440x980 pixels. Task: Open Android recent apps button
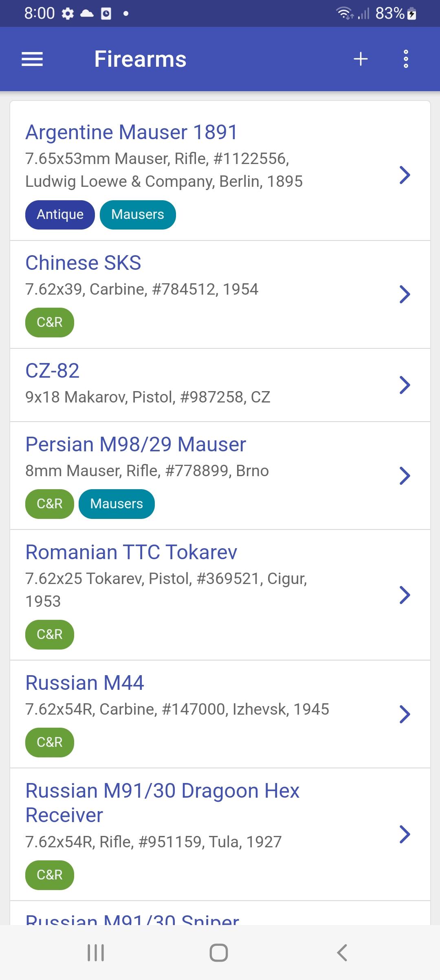click(96, 953)
